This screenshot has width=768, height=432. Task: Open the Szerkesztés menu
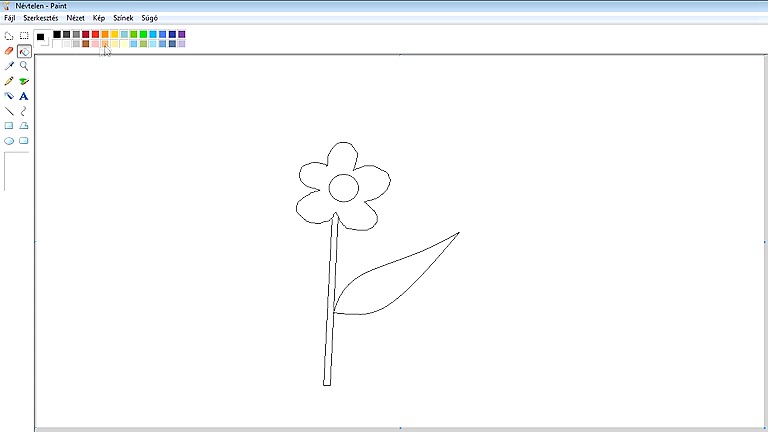pos(41,18)
